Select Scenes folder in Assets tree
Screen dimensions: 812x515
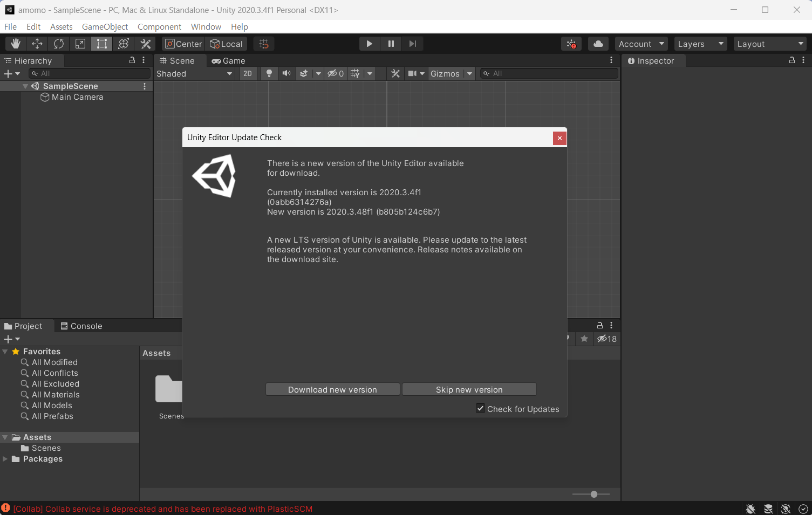[x=46, y=448]
